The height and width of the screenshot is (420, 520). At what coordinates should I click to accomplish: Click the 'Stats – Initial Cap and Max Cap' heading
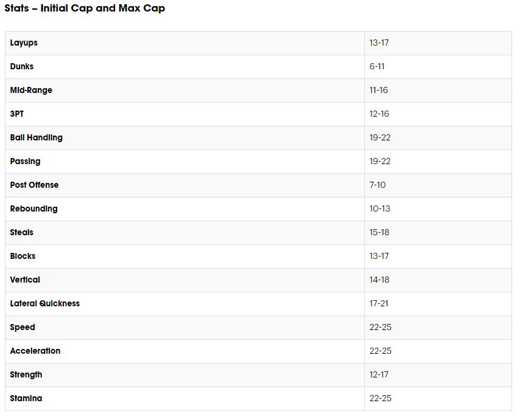tap(85, 9)
